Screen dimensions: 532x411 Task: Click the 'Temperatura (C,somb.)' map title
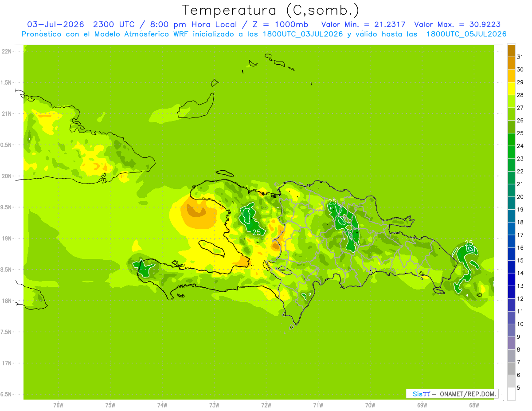tap(270, 10)
